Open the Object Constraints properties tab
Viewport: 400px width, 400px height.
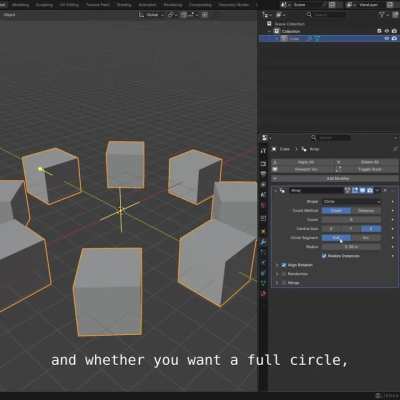click(263, 273)
